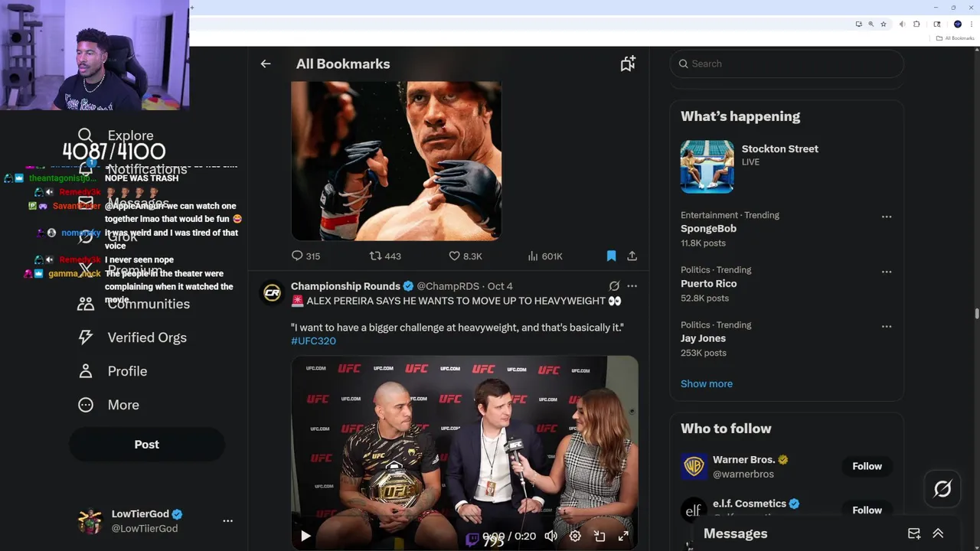Compose new message in Messages drawer

pyautogui.click(x=914, y=534)
